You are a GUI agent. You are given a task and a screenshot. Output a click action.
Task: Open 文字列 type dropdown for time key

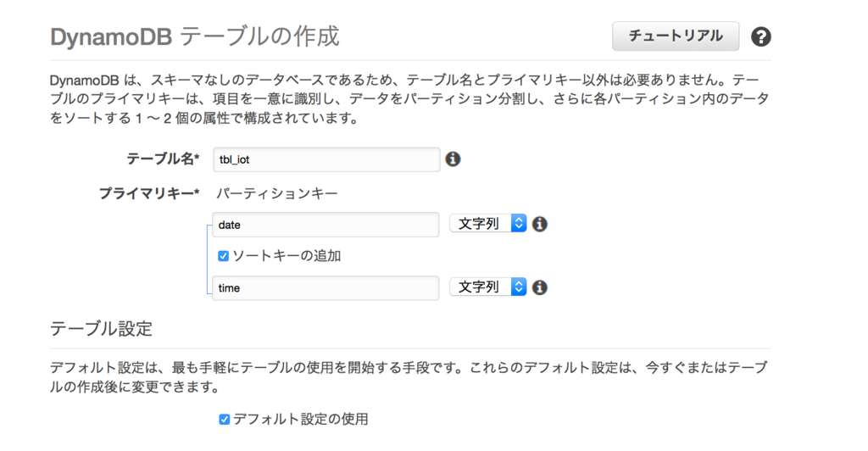point(487,287)
